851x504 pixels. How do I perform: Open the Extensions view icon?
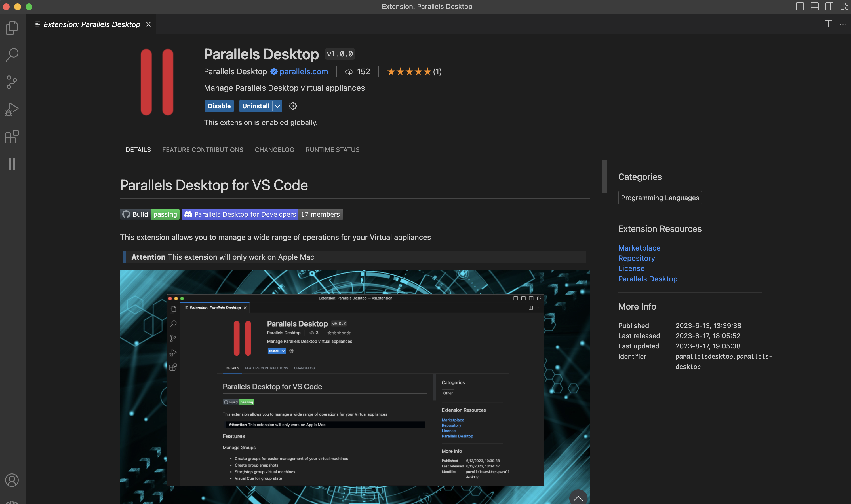(x=12, y=137)
